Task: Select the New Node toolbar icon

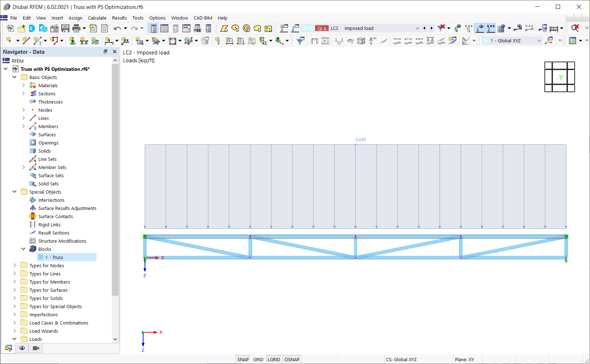Action: coord(9,41)
